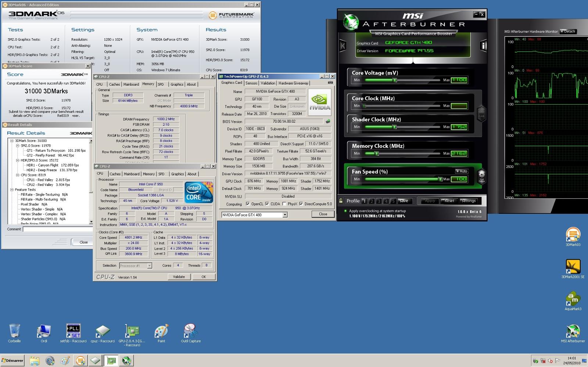The image size is (588, 367).
Task: Click the profile lock icon in Afterburner
Action: (x=341, y=201)
